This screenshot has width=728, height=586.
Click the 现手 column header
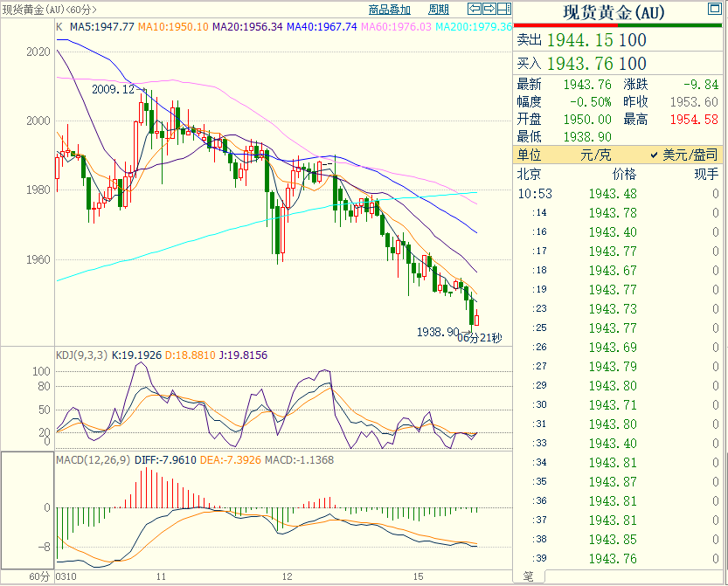pos(706,175)
